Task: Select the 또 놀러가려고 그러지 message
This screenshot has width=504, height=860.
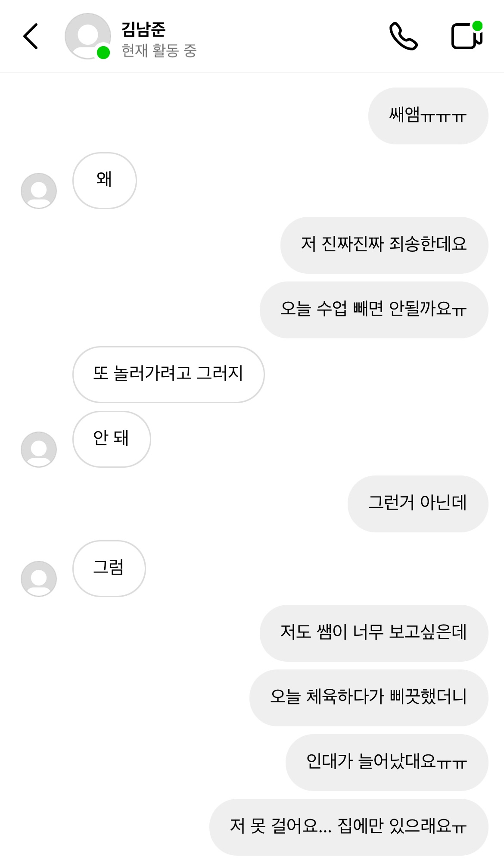Action: coord(168,374)
